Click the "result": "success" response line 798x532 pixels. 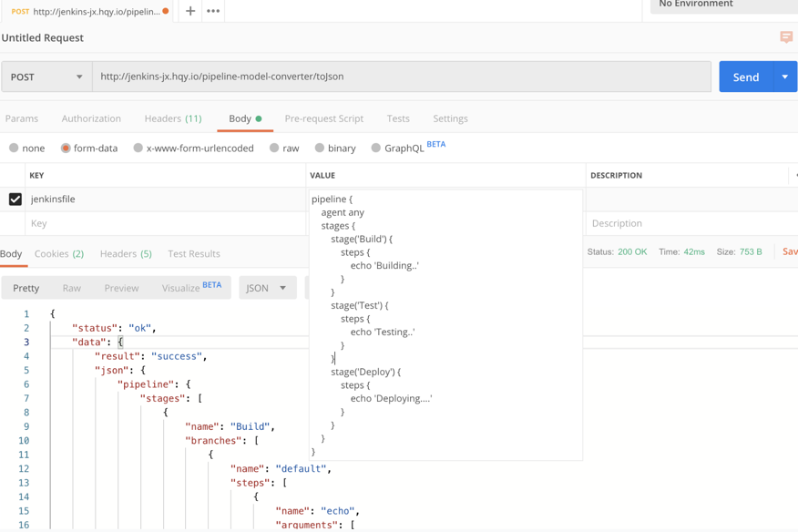[x=150, y=356]
